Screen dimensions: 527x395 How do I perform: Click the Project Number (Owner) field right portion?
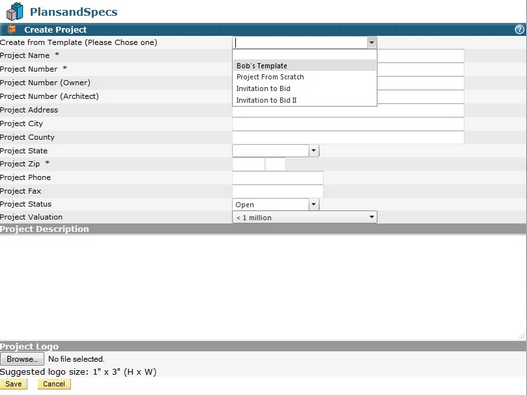click(420, 83)
